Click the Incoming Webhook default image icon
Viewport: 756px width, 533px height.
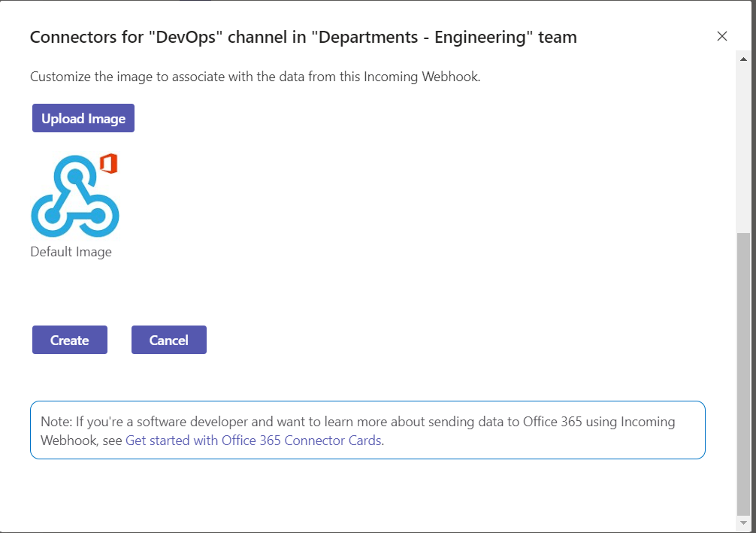[x=74, y=195]
